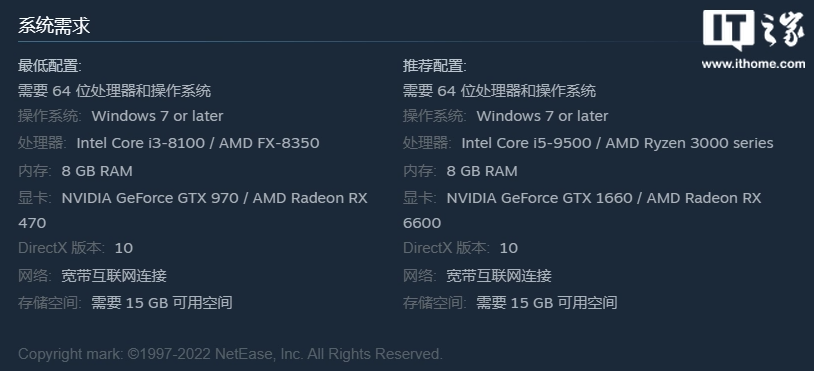Click the Intel Core i5-9500 / AMD Ryzen 3000 text
814x371 pixels.
(617, 143)
